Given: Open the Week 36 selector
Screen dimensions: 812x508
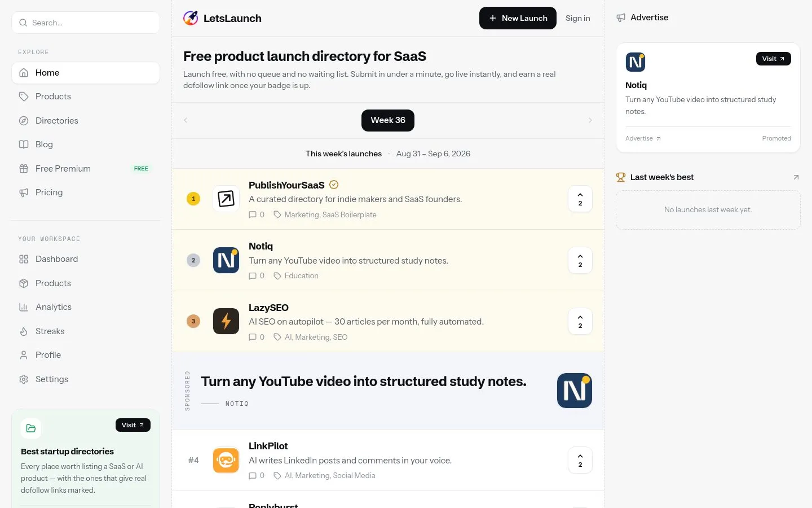Looking at the screenshot, I should [x=388, y=120].
